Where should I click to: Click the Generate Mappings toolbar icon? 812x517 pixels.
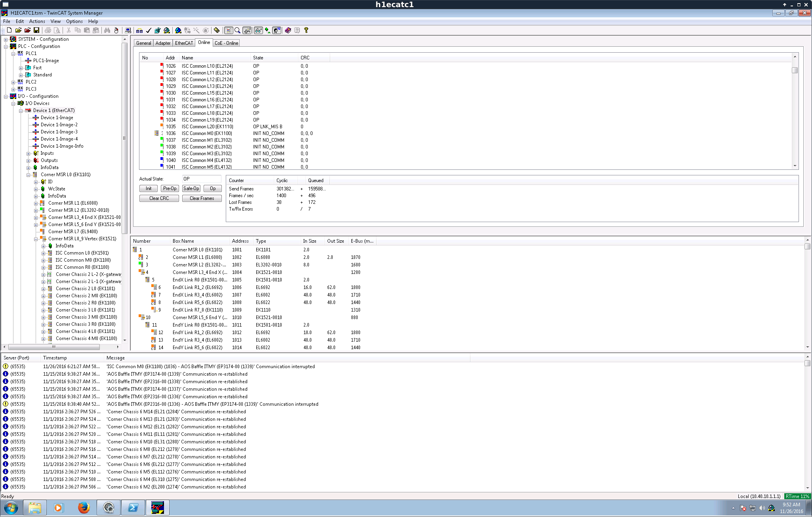click(139, 30)
